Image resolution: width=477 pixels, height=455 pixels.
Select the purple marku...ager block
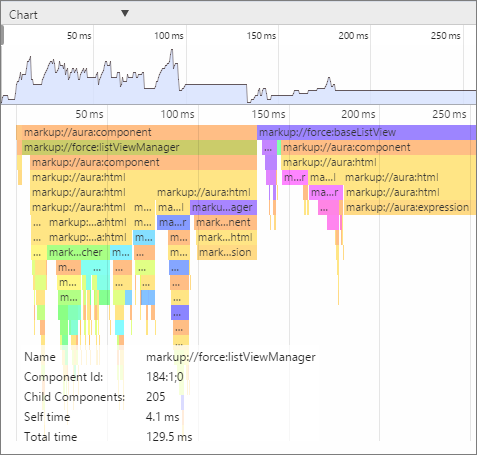(x=223, y=207)
